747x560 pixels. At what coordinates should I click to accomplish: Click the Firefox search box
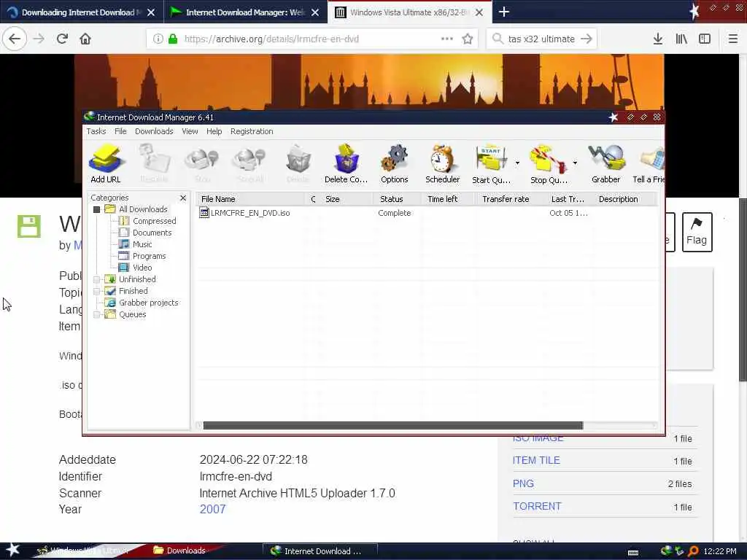[x=542, y=39]
